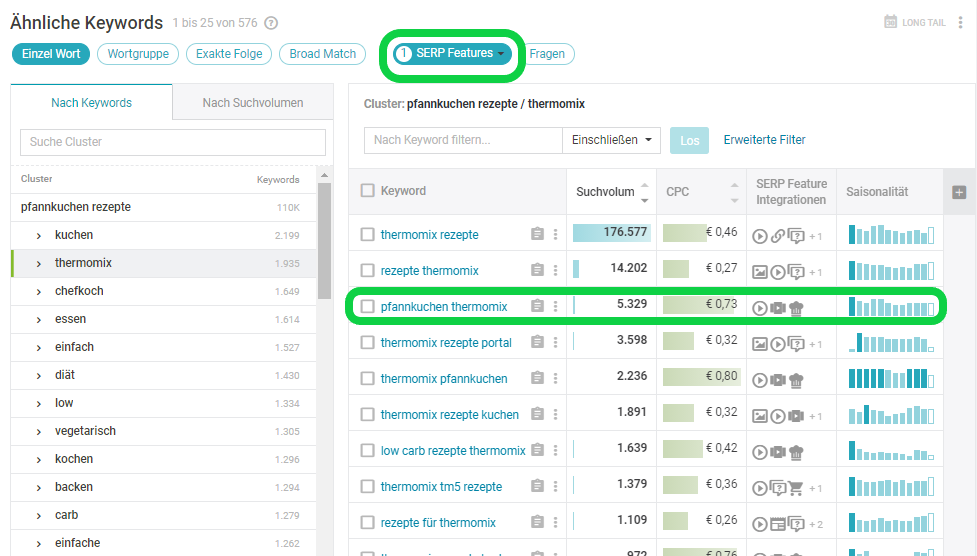This screenshot has height=556, width=977.
Task: Click clipboard icon for pfannkuchen thermomix
Action: [x=537, y=306]
